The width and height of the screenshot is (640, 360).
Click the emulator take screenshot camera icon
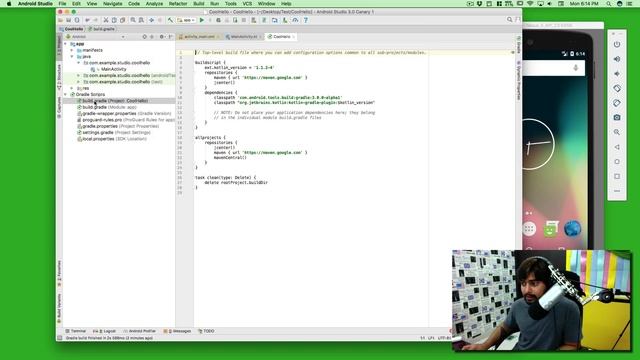pyautogui.click(x=617, y=118)
